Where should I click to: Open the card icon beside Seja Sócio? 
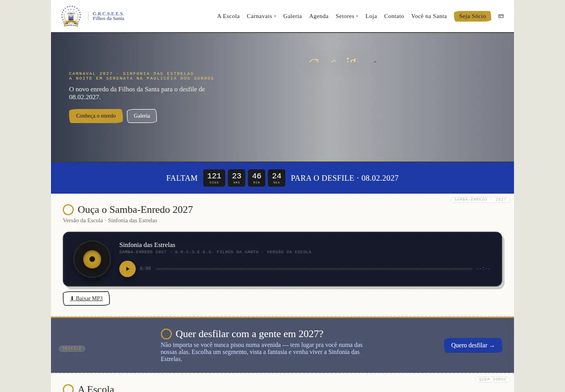point(501,16)
